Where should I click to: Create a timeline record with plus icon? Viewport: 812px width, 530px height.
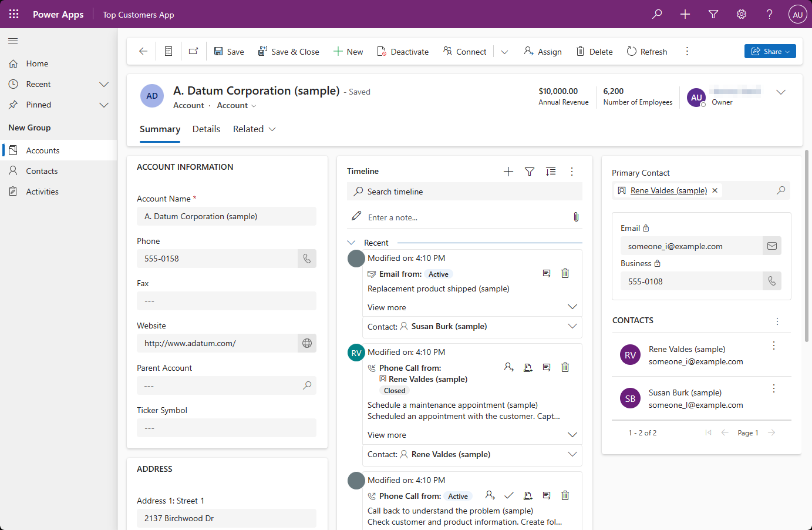pos(508,172)
